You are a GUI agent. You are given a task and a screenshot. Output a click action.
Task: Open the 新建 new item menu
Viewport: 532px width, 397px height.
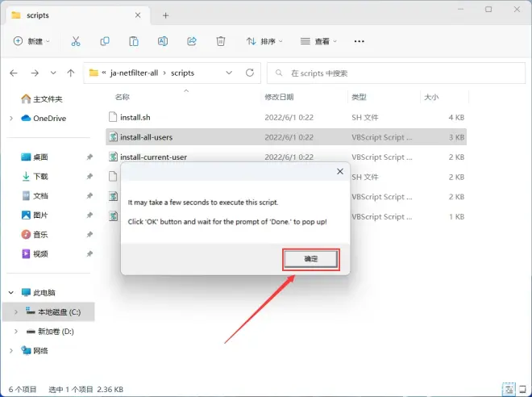[x=31, y=41]
